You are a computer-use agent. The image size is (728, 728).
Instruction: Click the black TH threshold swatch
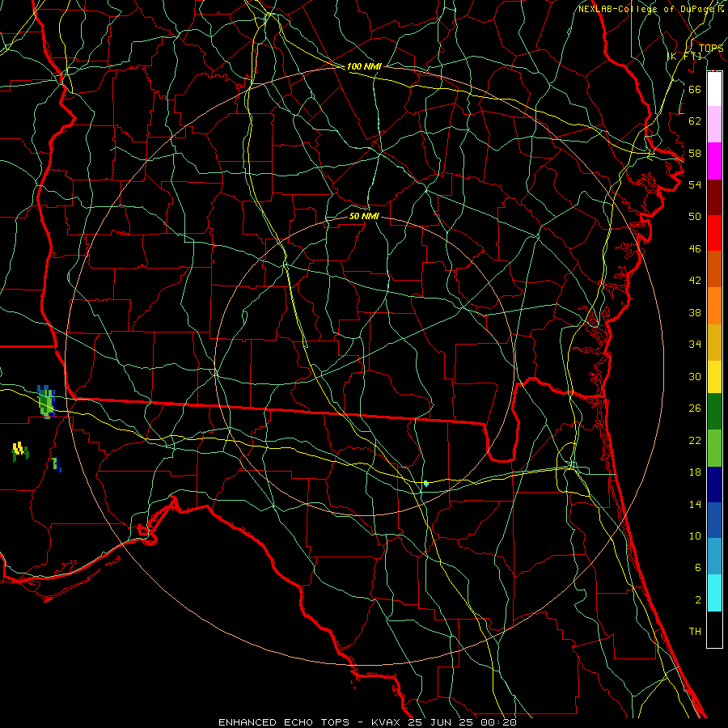pyautogui.click(x=714, y=629)
